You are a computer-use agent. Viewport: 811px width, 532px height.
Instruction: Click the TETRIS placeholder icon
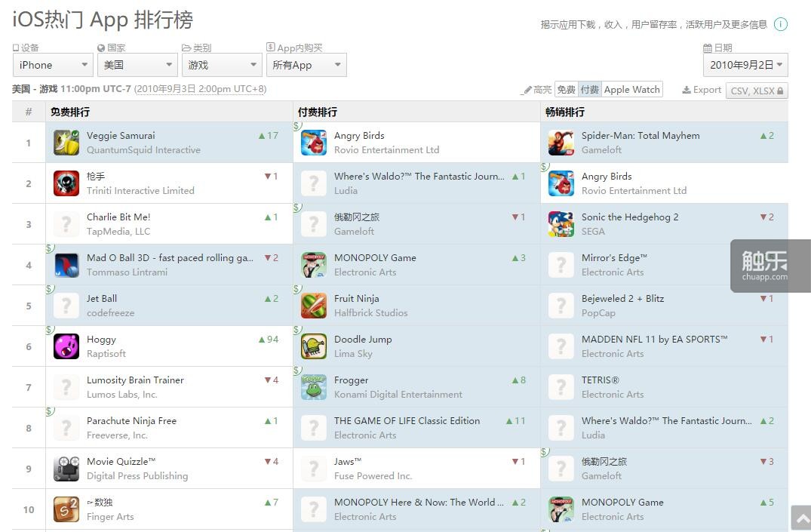pos(561,387)
